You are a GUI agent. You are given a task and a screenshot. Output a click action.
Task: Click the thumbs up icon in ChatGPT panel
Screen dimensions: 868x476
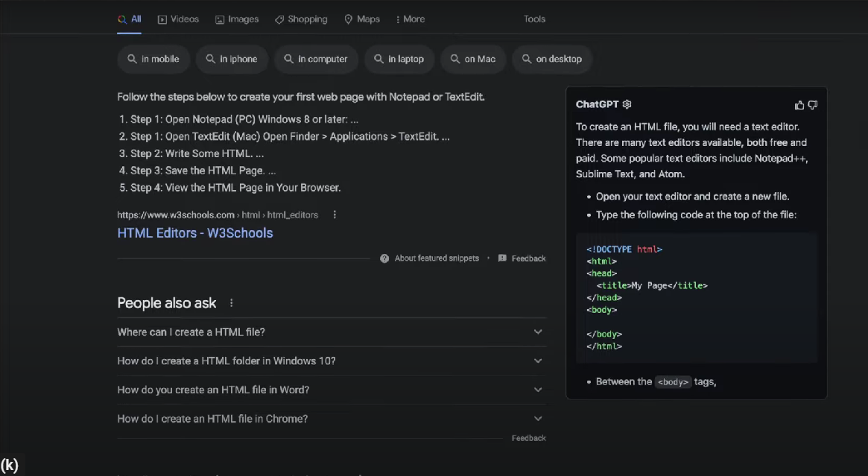click(799, 104)
